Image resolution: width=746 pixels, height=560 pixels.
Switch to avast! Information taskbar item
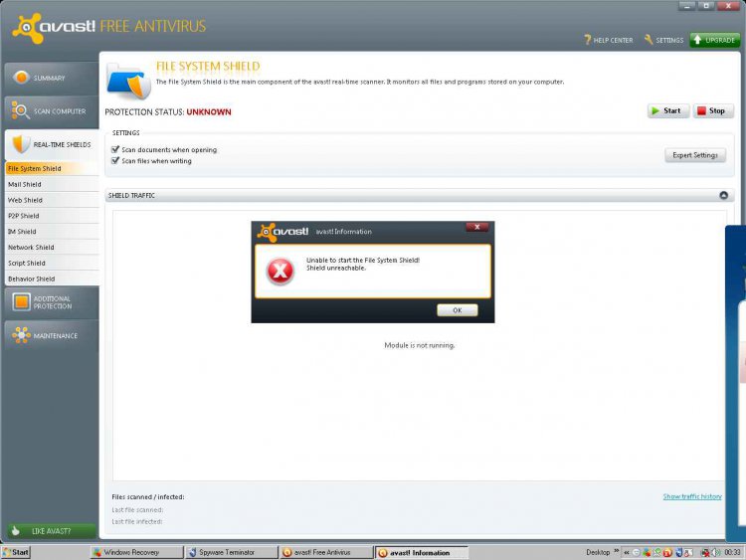point(422,552)
